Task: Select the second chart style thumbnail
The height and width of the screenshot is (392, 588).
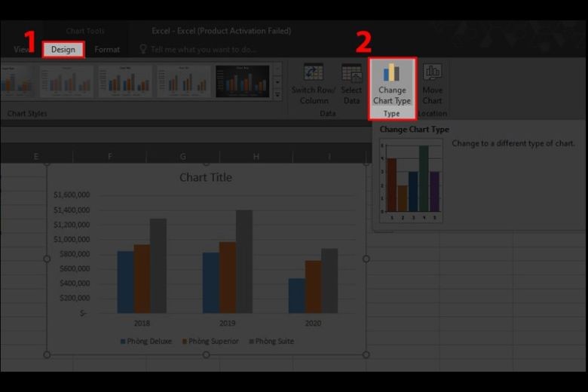Action: [x=67, y=81]
